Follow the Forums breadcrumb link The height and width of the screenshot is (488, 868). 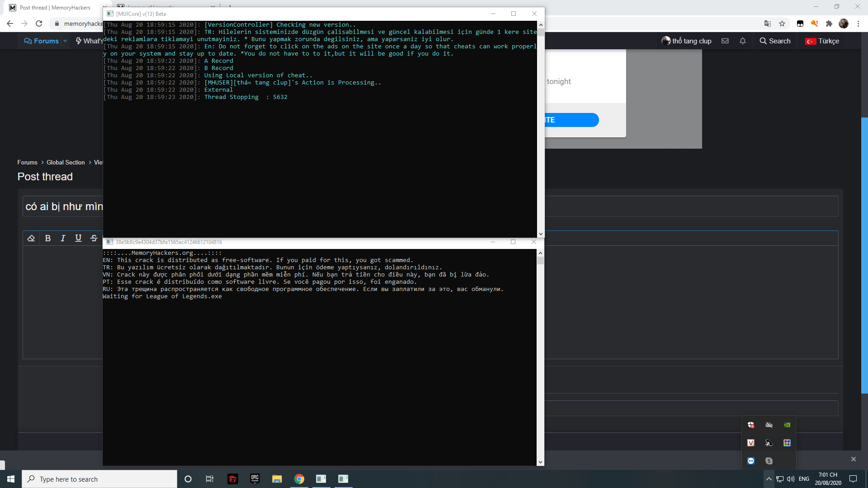coord(28,163)
